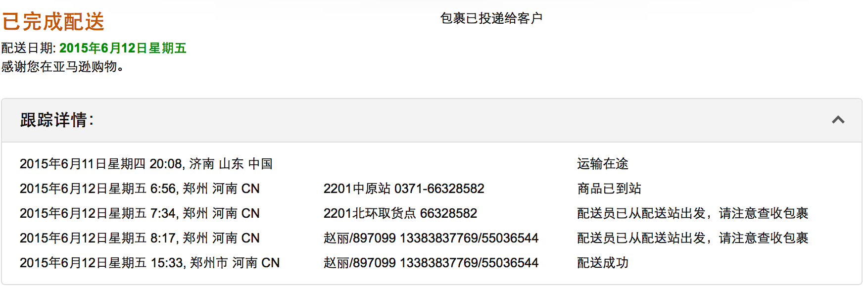Click the 商品已到站 status entry
Screen dimensions: 868x293
point(609,189)
